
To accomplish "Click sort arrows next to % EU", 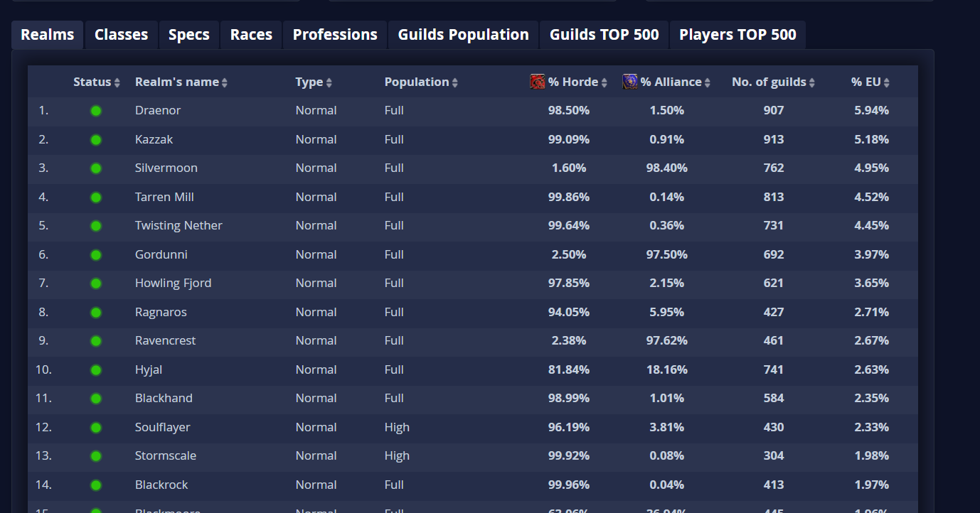I will (x=887, y=82).
